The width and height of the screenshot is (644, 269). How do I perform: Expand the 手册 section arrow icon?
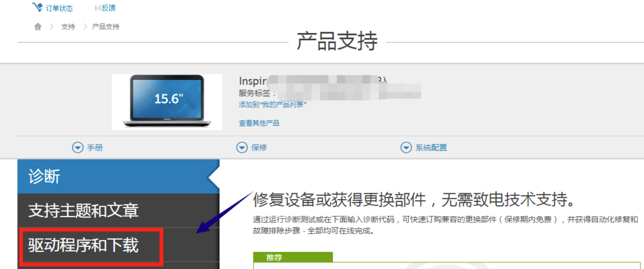pos(78,148)
